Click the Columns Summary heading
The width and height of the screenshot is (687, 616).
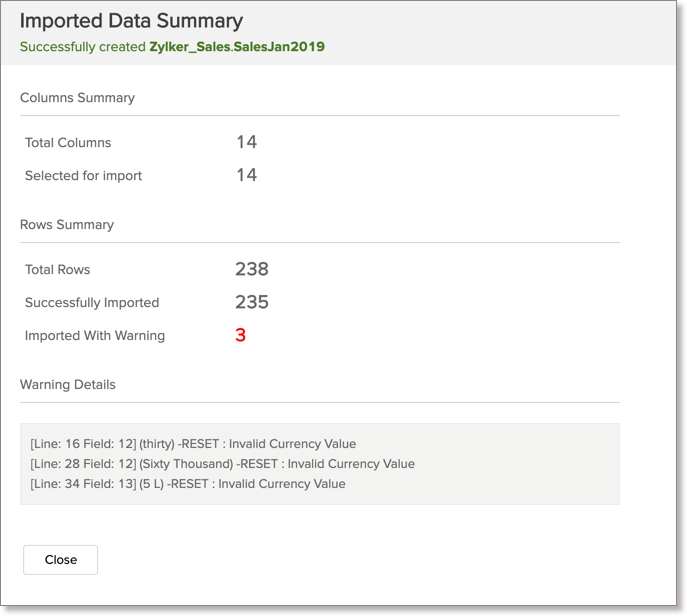click(77, 98)
